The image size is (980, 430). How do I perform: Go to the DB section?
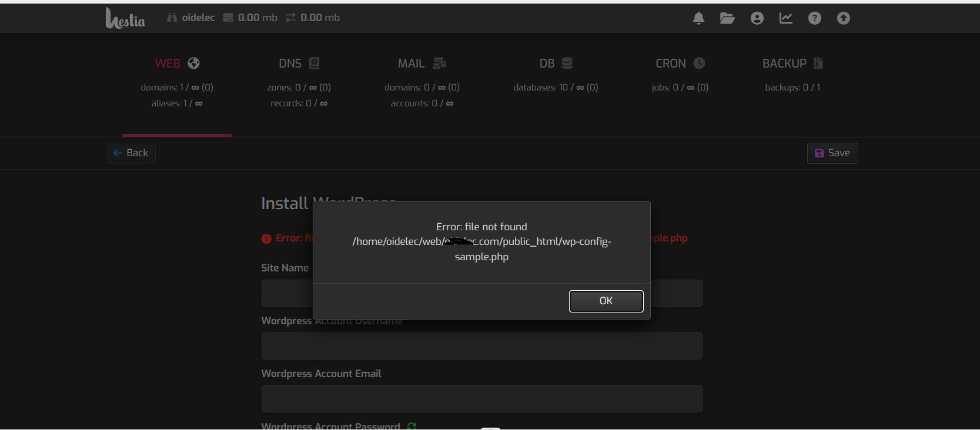pos(556,63)
